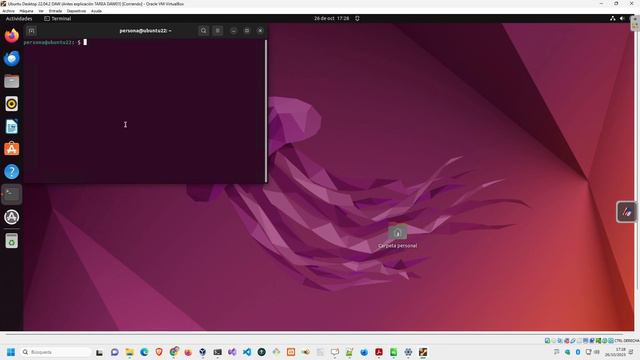Click the Windows Búsqueda search box
Image resolution: width=640 pixels, height=360 pixels.
(56, 352)
